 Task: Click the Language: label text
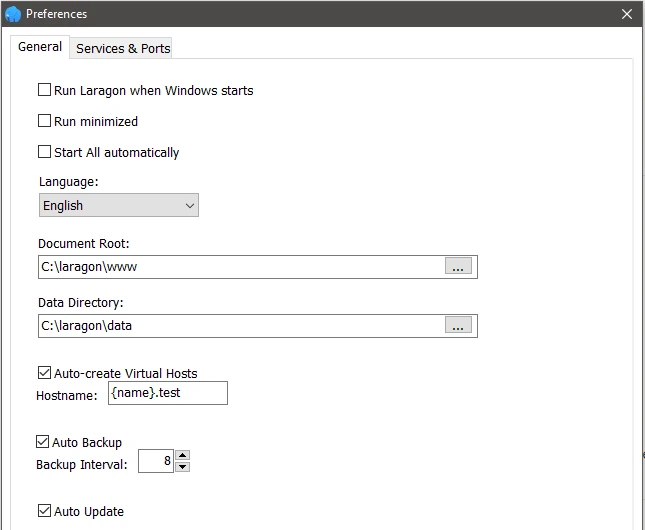(x=69, y=182)
